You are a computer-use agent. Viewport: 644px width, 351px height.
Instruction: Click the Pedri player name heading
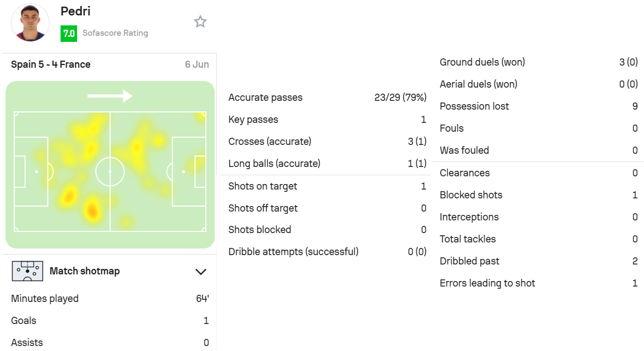click(75, 11)
